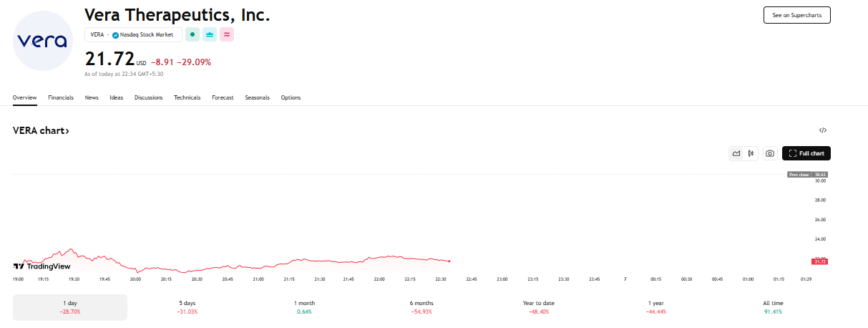Click the 23:00 time axis label

(x=502, y=279)
